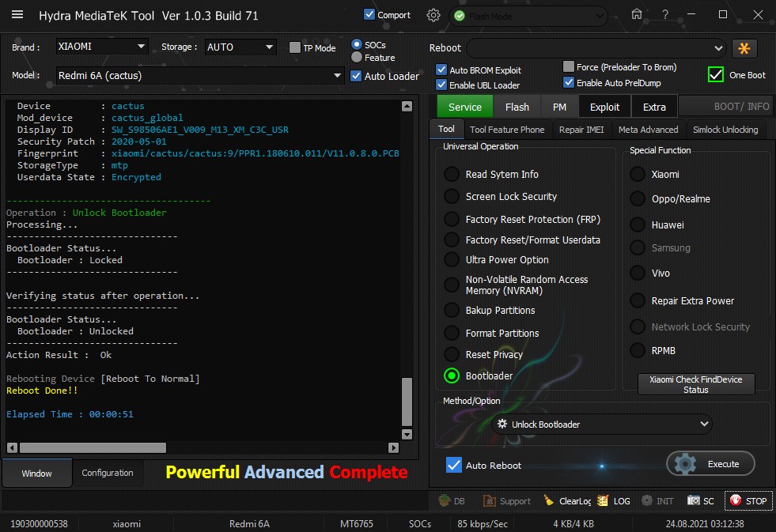Viewport: 776px width, 532px height.
Task: Click the ClearLog broom icon
Action: [549, 501]
